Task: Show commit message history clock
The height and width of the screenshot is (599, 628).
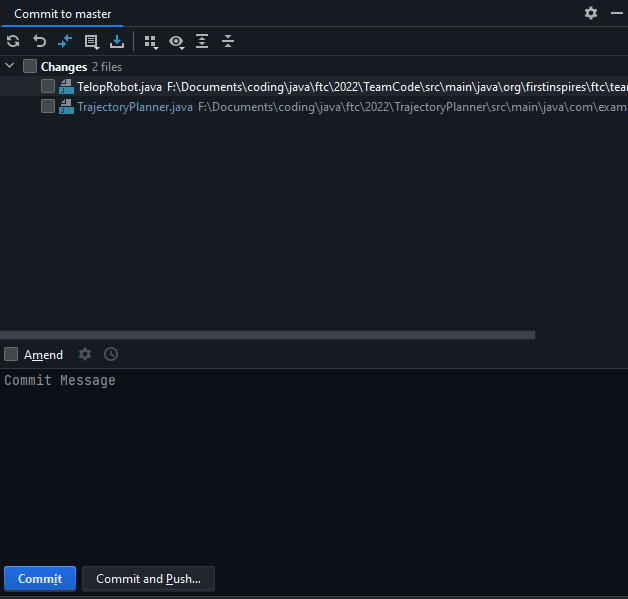Action: 111,354
